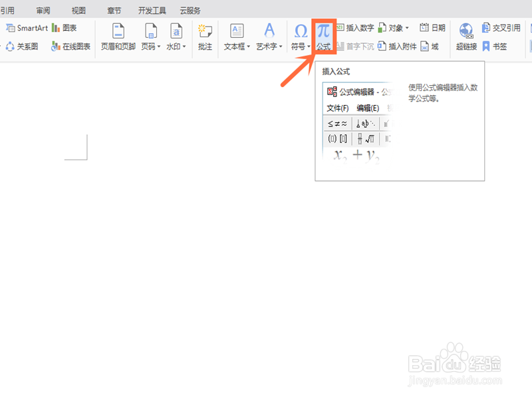Insert the date (日期)

point(432,28)
